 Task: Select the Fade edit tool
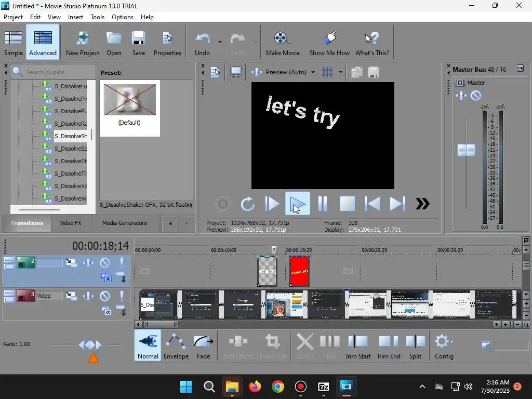[x=203, y=346]
